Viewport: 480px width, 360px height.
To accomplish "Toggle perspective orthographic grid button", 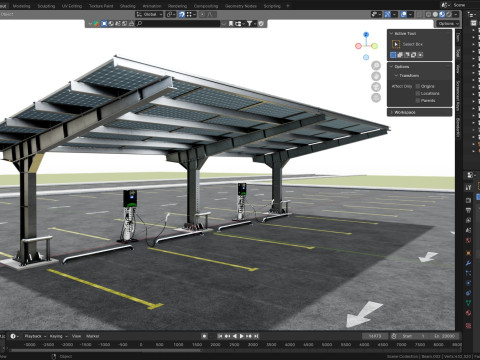I will (376, 98).
